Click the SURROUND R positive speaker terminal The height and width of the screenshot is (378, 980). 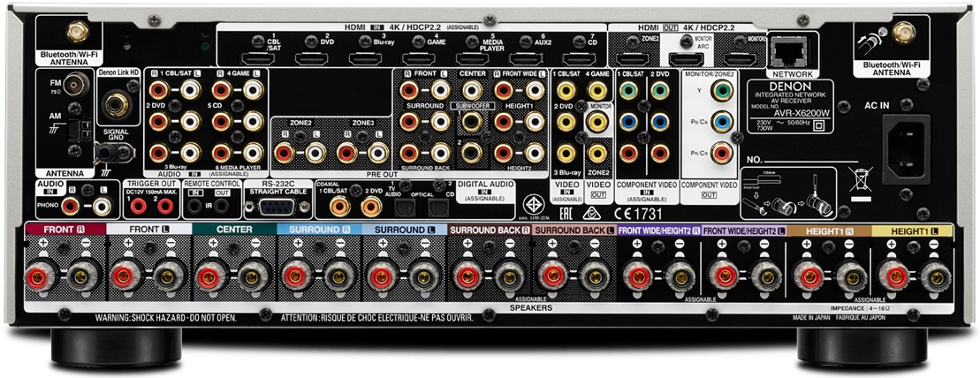pos(294,276)
